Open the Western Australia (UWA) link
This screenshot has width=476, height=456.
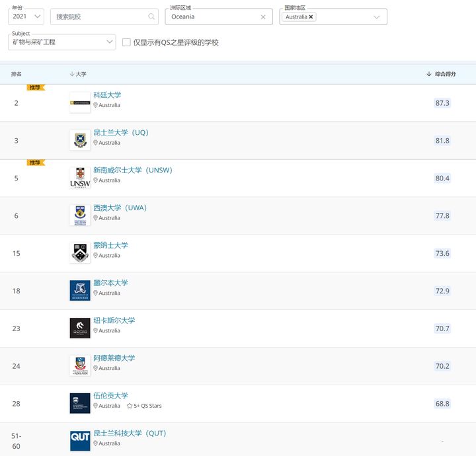(x=120, y=208)
